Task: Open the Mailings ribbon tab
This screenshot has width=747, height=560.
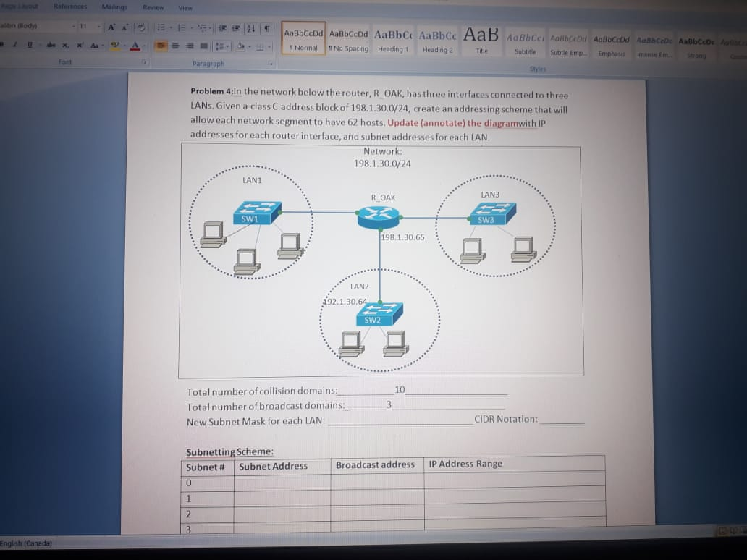Action: (114, 6)
